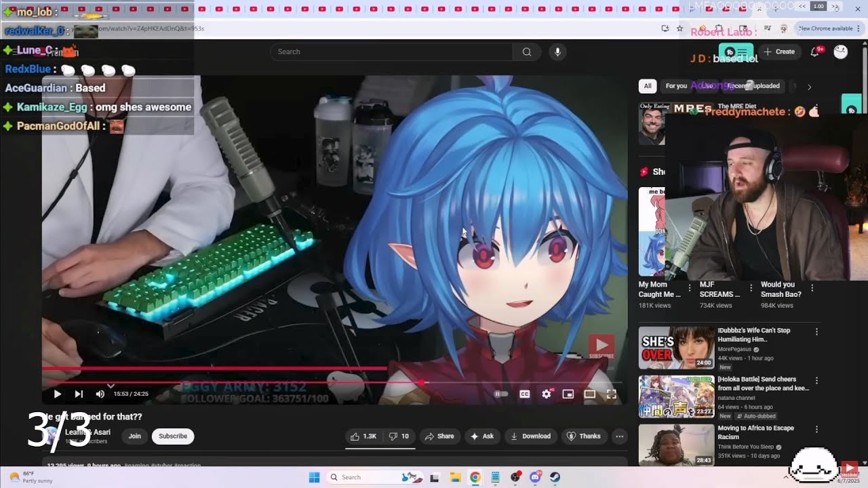
Task: Select the For you filter chip
Action: point(676,86)
